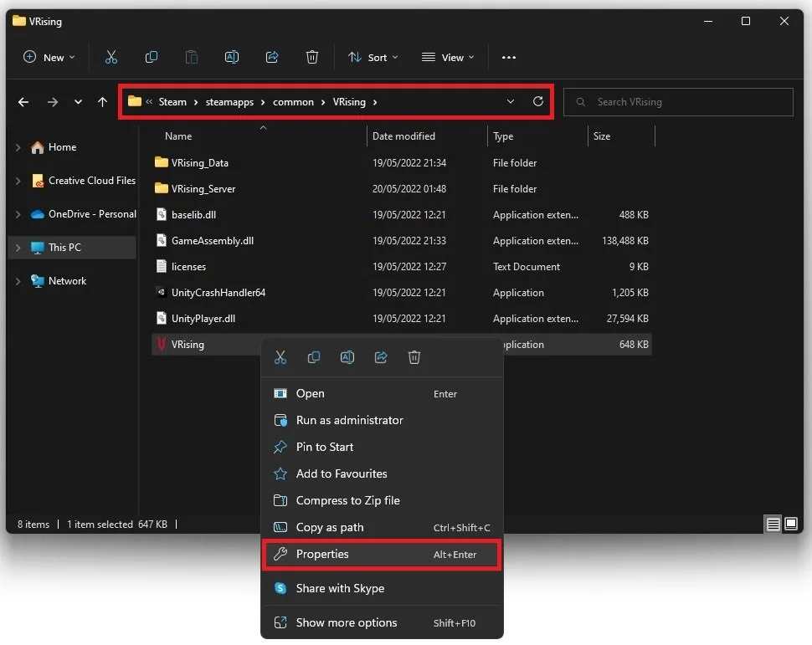Expand the address bar history dropdown
812x645 pixels.
click(x=511, y=101)
